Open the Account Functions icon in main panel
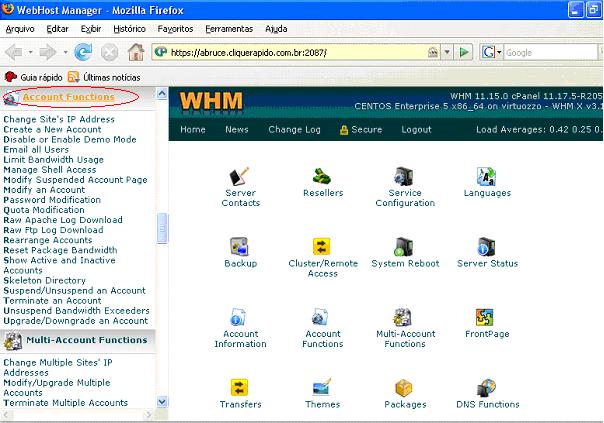Viewport: 604px width, 423px height. (x=320, y=317)
